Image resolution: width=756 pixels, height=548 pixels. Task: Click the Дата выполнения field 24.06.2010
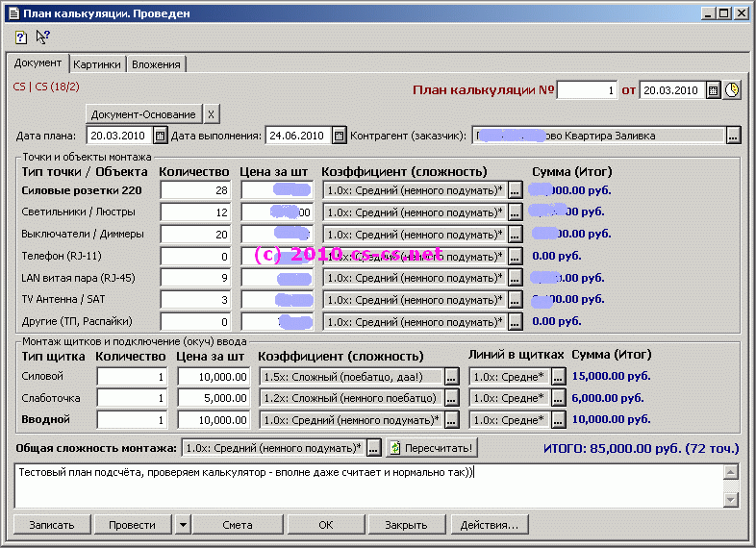click(x=298, y=136)
